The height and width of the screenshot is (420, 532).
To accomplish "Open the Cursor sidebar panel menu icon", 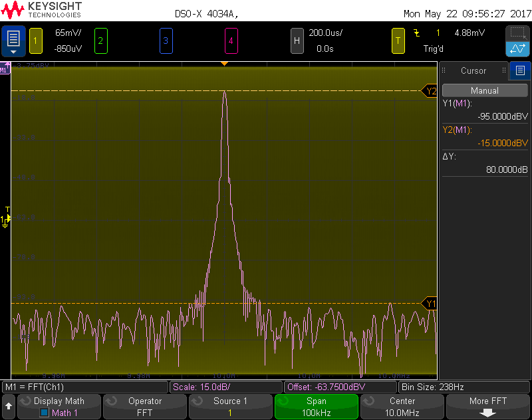I will pos(520,70).
